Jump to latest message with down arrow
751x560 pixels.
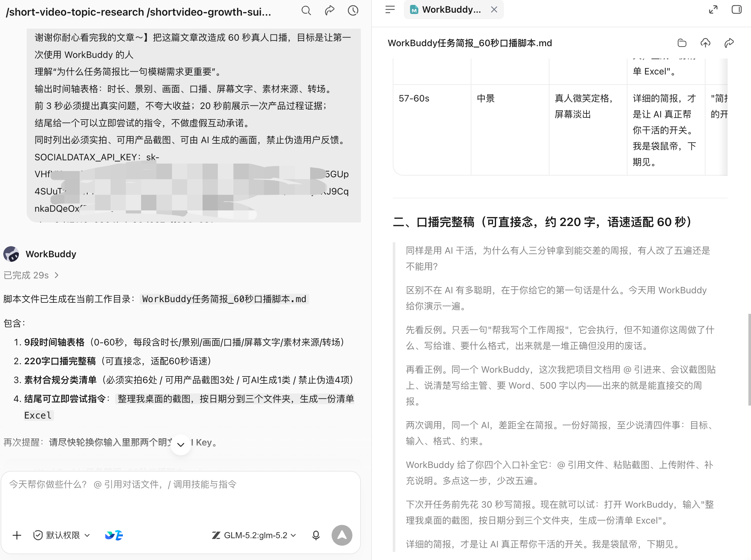pyautogui.click(x=181, y=445)
